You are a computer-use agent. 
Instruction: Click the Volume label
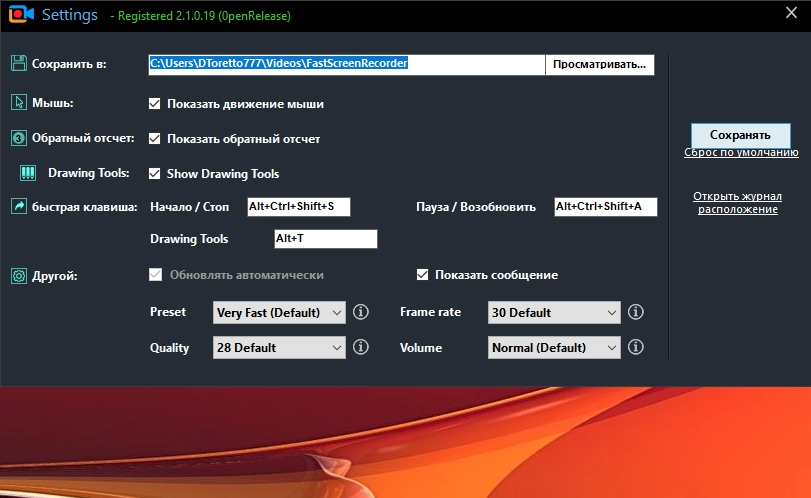click(420, 348)
